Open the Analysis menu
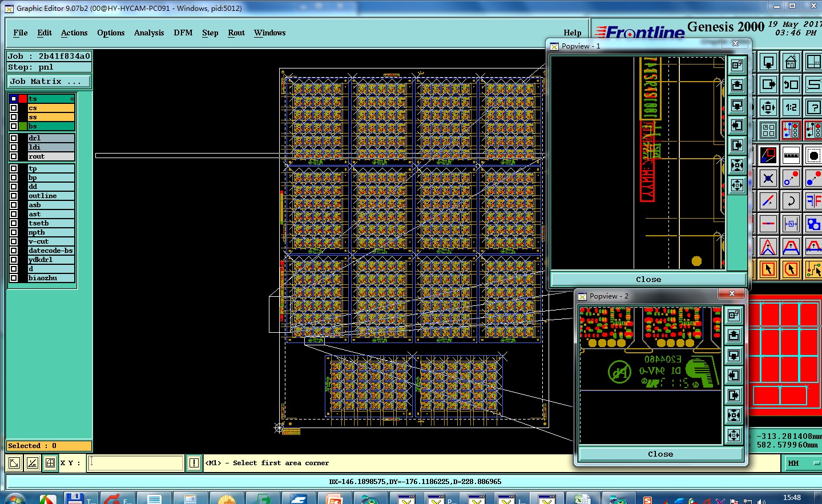Screen dimensions: 822x504 click(149, 33)
